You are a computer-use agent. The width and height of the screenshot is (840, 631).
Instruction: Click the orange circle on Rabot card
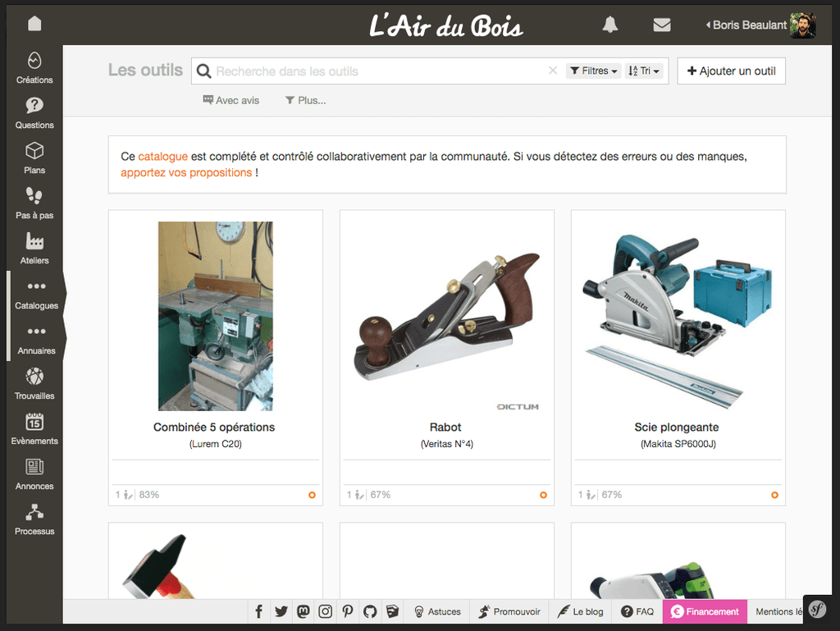click(543, 495)
